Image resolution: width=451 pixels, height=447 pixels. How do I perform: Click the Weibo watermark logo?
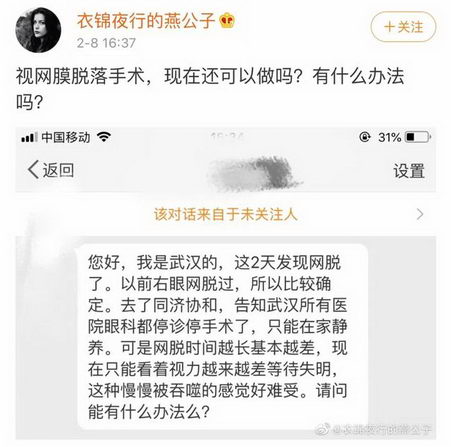coord(323,429)
